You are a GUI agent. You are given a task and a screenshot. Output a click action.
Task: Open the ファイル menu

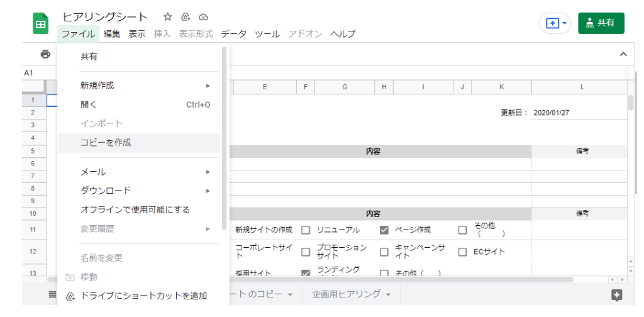click(79, 34)
